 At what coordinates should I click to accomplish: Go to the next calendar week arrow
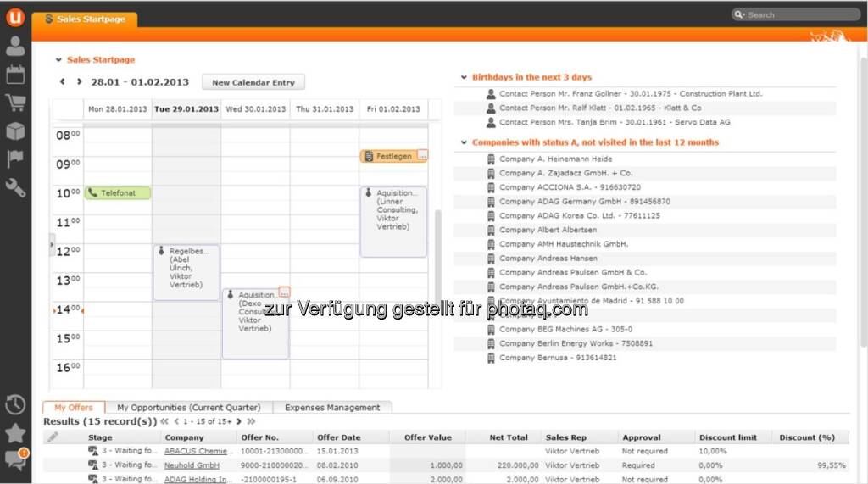[79, 82]
